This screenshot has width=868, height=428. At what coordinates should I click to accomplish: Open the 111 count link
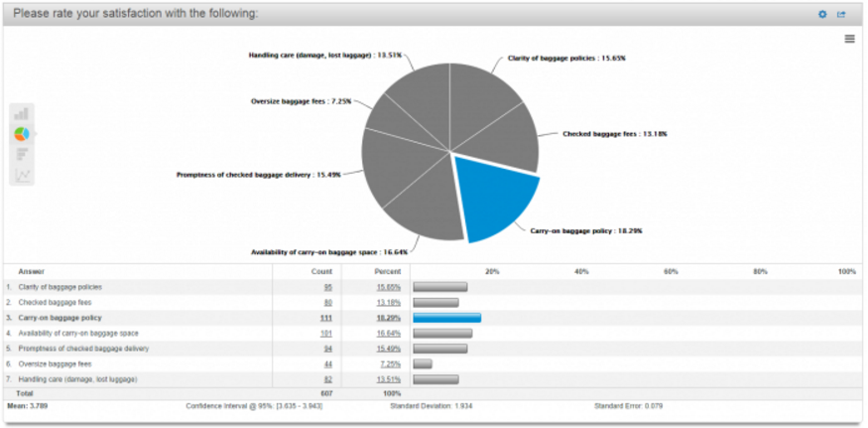(326, 318)
